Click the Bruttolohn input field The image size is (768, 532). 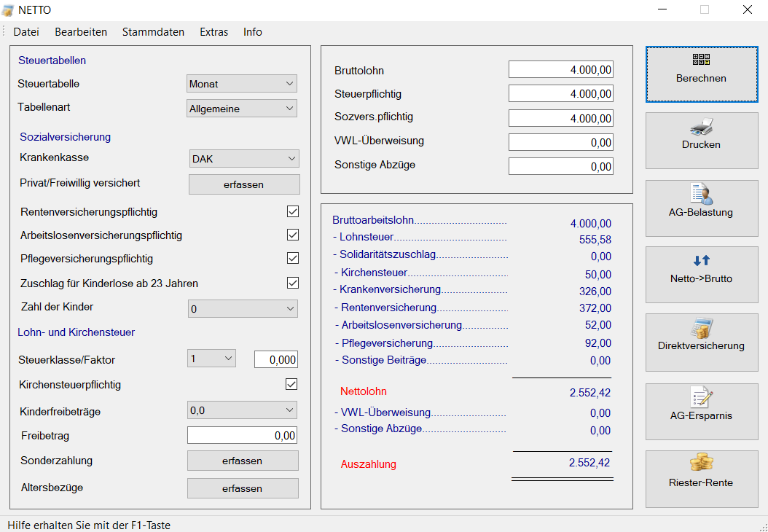[x=560, y=70]
